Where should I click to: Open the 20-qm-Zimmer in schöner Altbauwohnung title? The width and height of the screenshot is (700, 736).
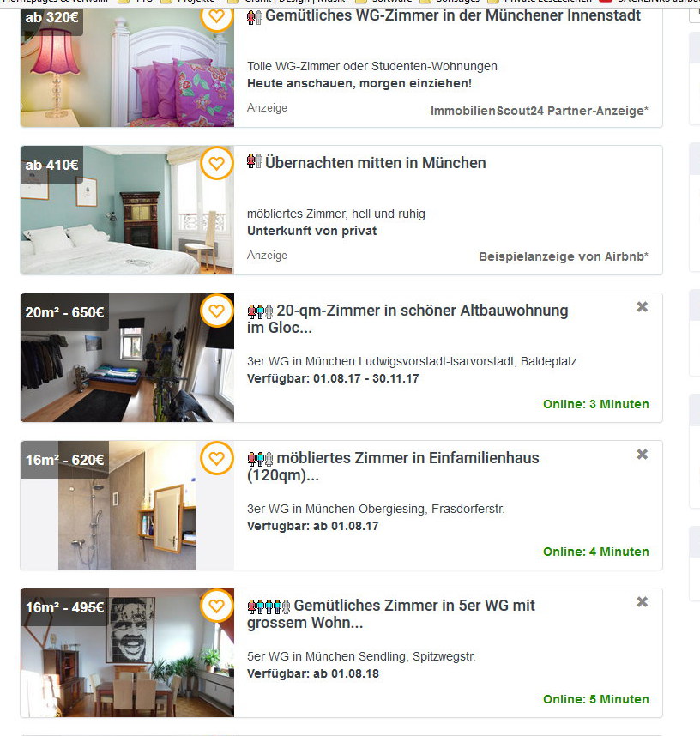[x=407, y=319]
